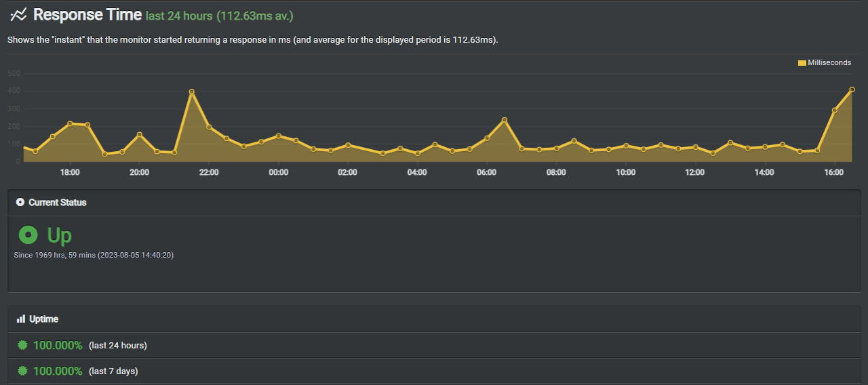Click the "Since 1969 hrs, 59 mins" timestamp text
Viewport: 868px width, 385px height.
tap(94, 255)
